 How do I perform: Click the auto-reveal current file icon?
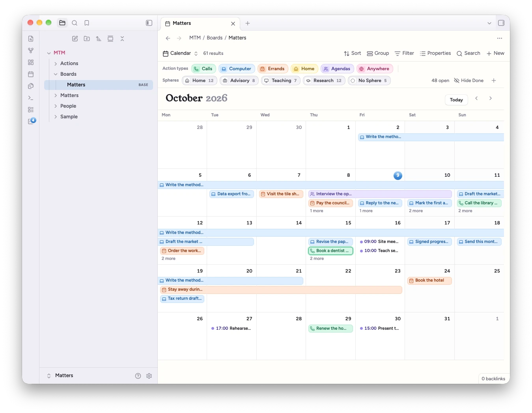pos(110,39)
